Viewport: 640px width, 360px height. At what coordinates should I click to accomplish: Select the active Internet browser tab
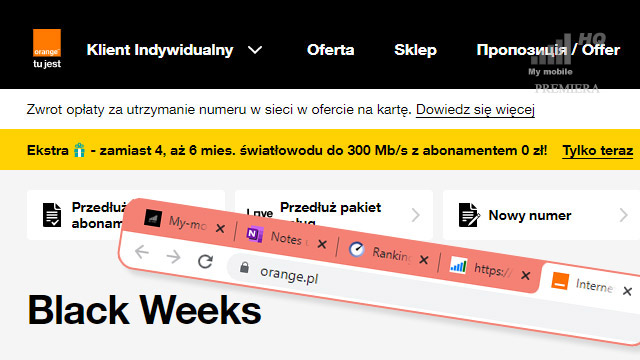[x=592, y=285]
